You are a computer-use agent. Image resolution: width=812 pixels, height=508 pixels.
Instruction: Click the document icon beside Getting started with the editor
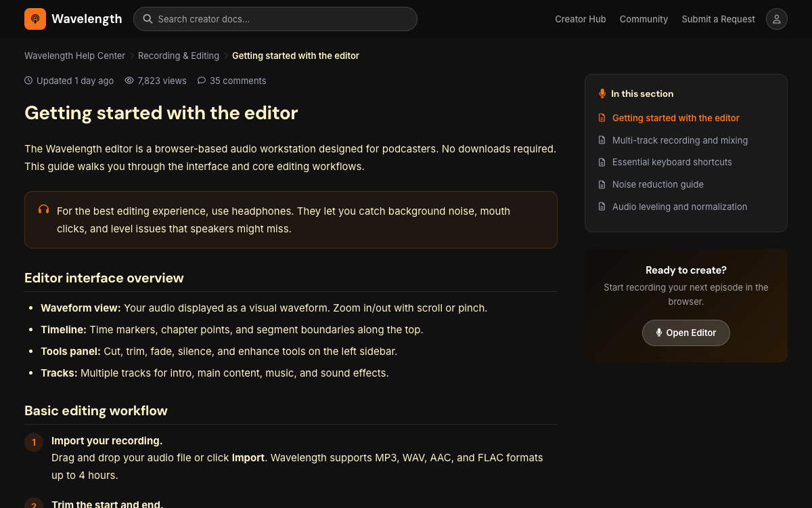click(x=602, y=118)
